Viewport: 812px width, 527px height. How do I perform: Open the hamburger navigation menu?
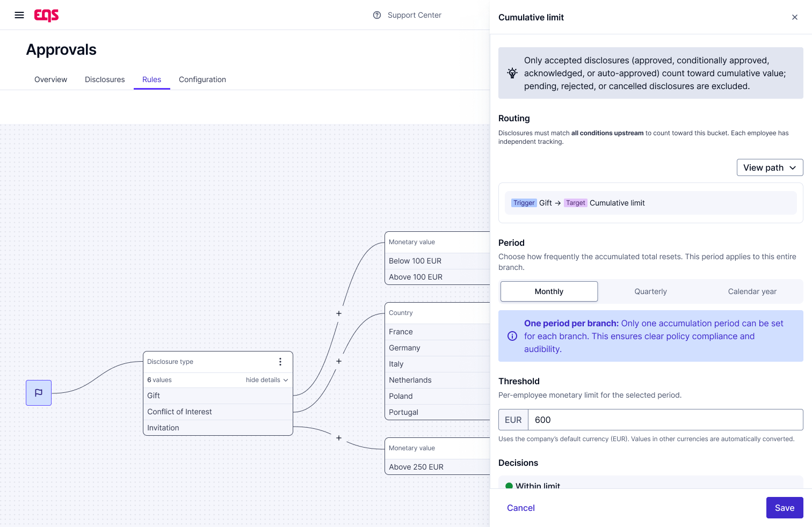(19, 15)
